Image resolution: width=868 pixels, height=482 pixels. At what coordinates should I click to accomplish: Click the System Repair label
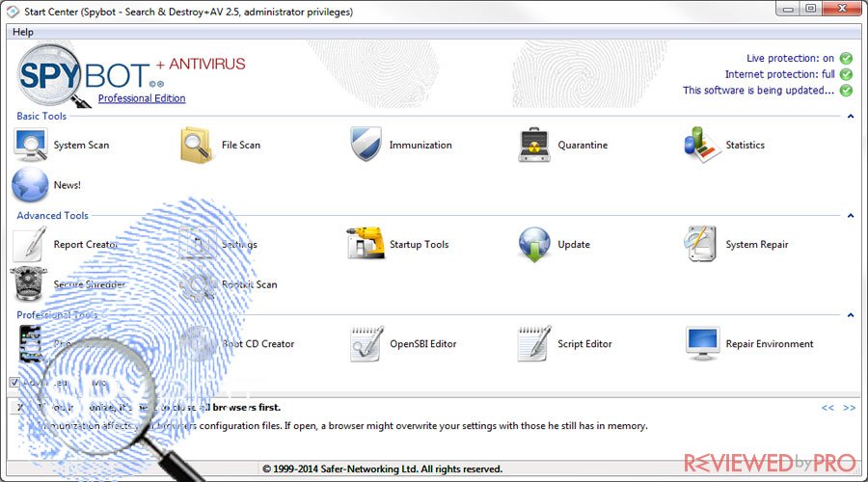757,245
